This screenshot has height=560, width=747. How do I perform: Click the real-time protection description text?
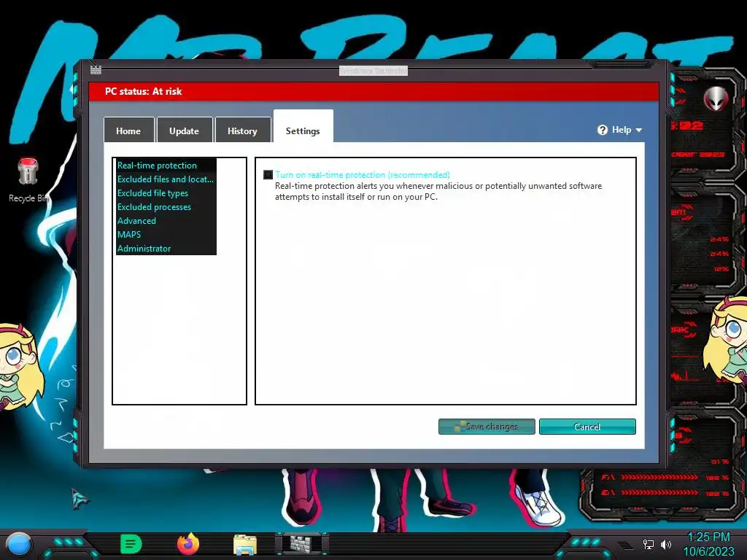tap(438, 191)
